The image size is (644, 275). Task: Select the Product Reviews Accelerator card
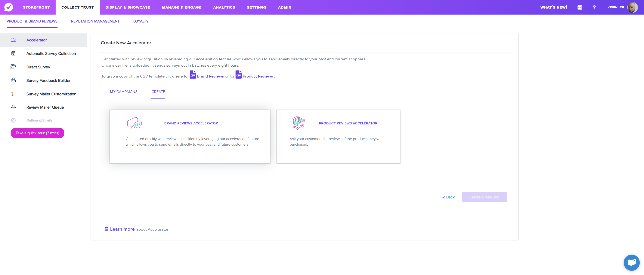click(338, 136)
